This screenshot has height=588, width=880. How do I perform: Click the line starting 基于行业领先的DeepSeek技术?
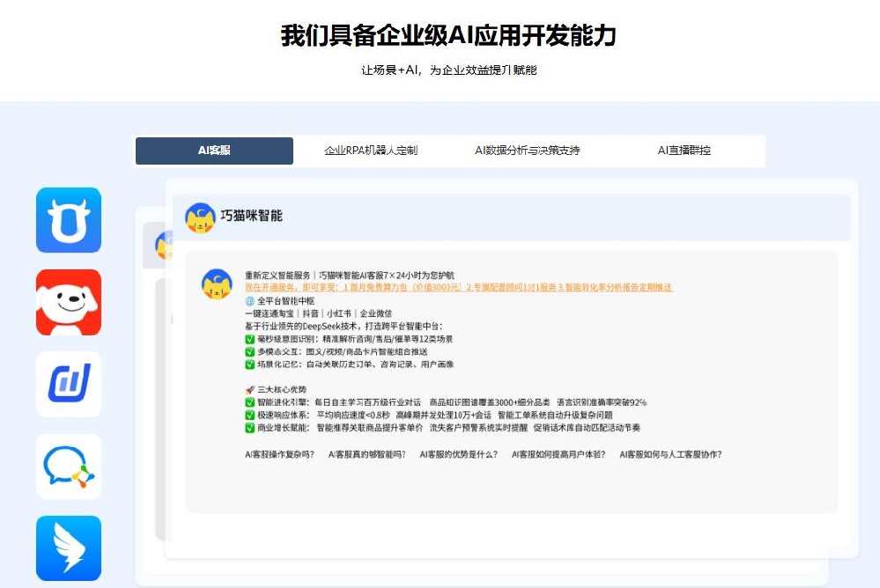pos(344,326)
